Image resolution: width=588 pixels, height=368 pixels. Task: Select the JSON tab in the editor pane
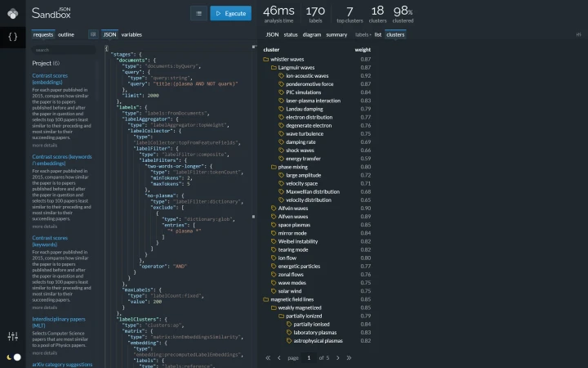pos(109,34)
